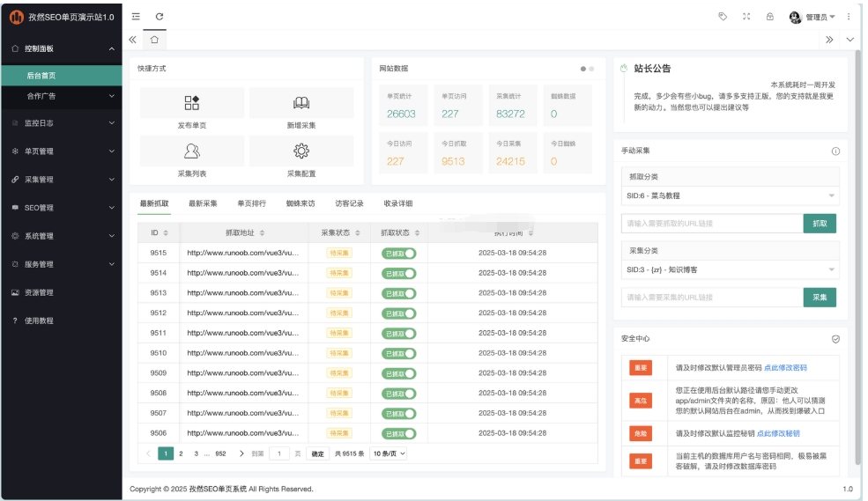Switch to the 访客记录 tab
The image size is (868, 501).
[349, 203]
